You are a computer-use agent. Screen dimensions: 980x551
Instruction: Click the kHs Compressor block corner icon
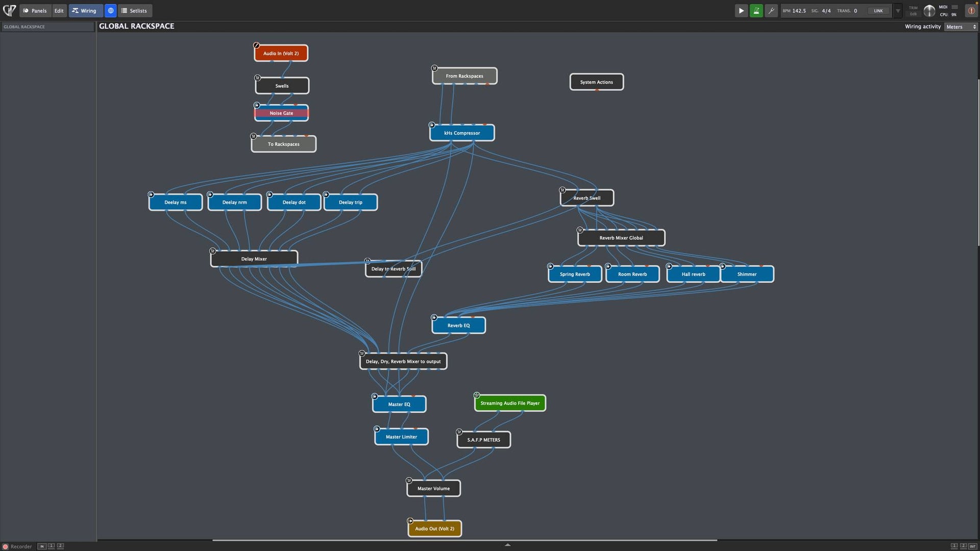click(432, 125)
